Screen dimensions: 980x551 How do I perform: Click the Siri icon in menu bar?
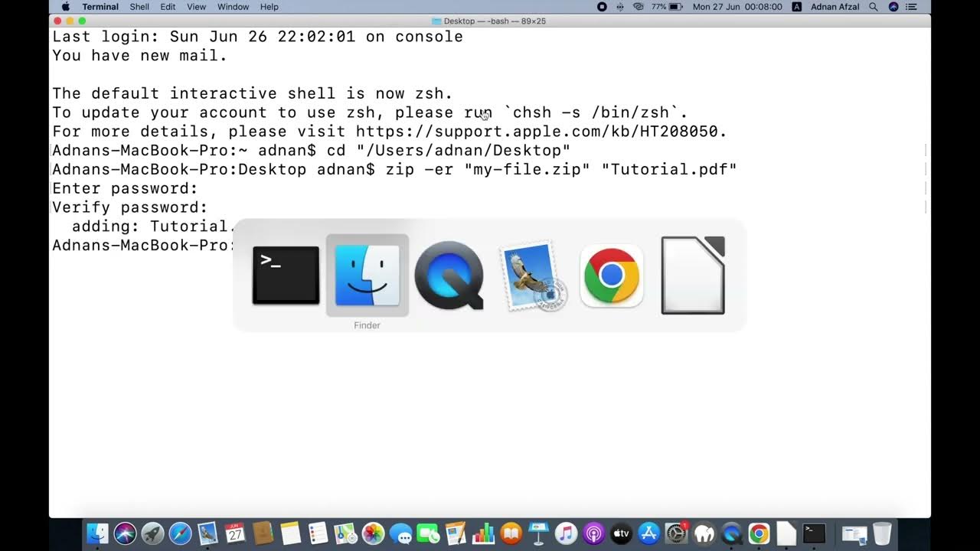coord(893,7)
